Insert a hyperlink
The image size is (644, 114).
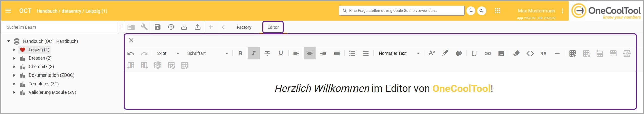coord(488,53)
